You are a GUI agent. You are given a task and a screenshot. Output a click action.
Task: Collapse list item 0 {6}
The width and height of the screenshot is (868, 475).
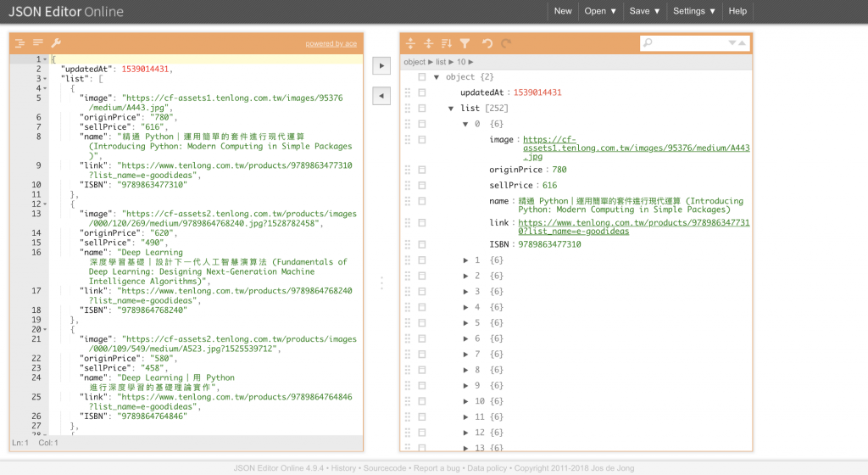coord(465,124)
